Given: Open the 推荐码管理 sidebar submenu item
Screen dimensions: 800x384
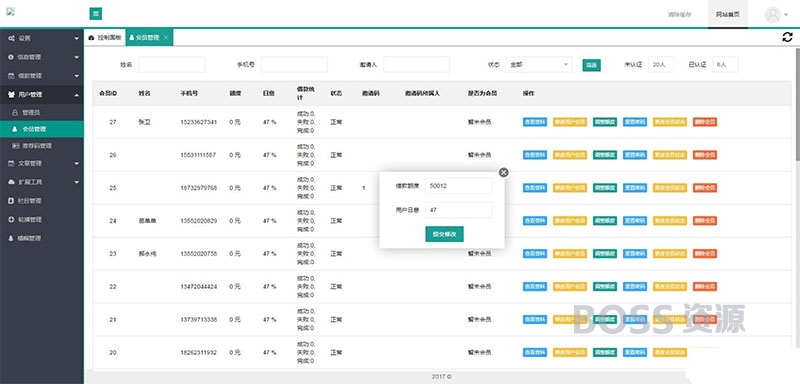Looking at the screenshot, I should (42, 146).
